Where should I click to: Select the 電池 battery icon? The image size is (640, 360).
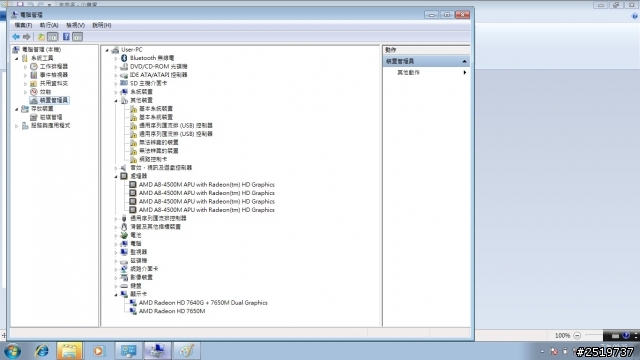coord(124,236)
